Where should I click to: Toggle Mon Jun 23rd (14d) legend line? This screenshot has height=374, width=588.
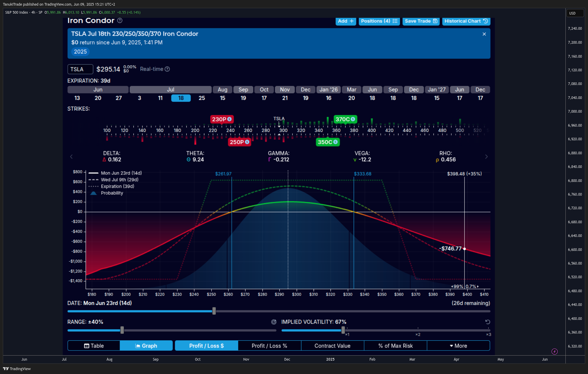click(x=115, y=173)
